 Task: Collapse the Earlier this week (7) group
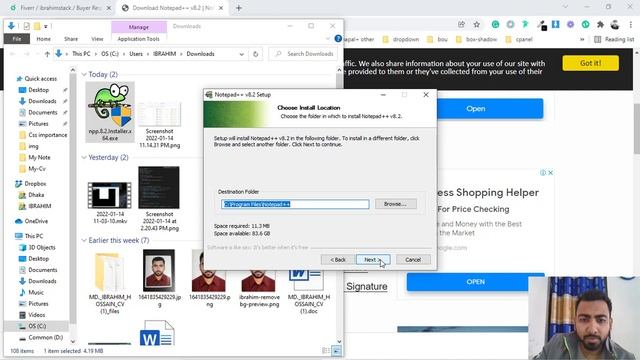click(x=84, y=240)
